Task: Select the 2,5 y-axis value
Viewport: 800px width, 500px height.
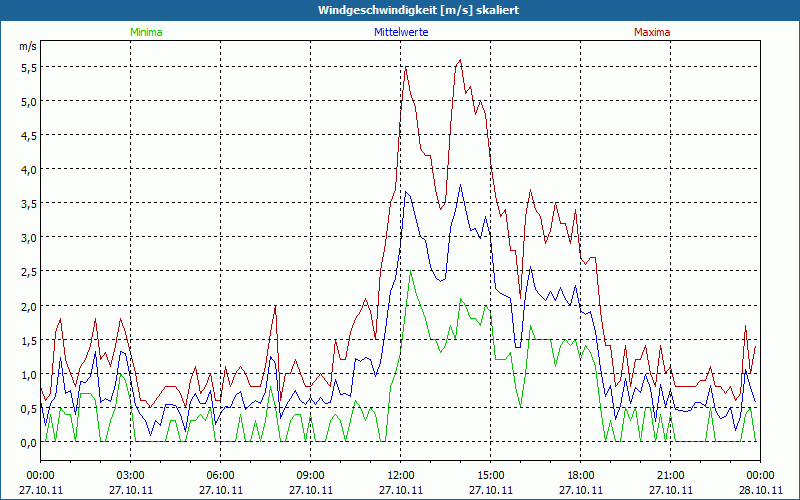Action: (29, 272)
